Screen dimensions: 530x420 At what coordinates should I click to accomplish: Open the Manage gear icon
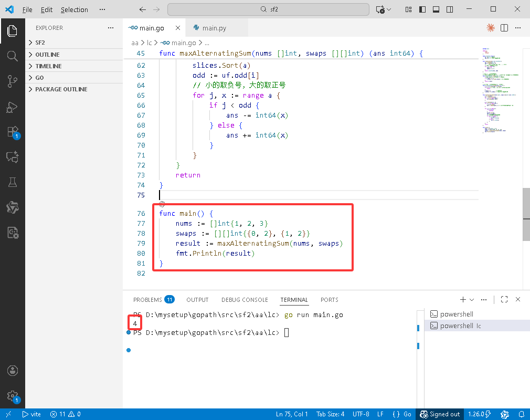(13, 396)
